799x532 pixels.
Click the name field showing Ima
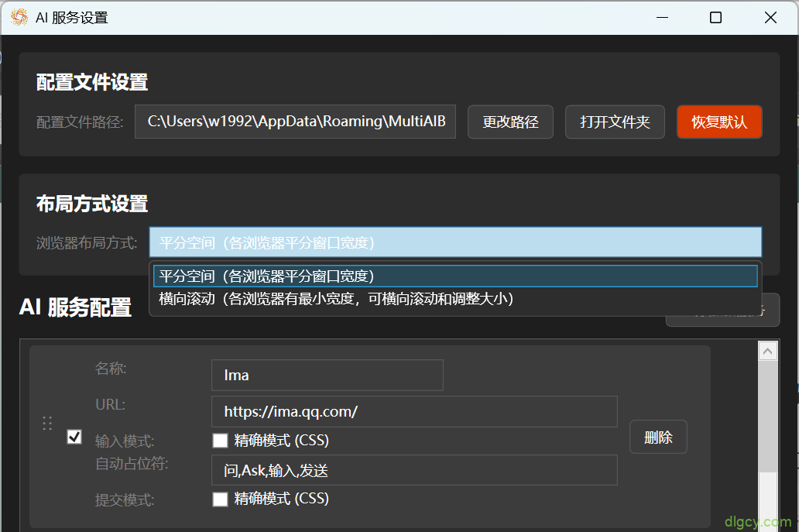(327, 375)
